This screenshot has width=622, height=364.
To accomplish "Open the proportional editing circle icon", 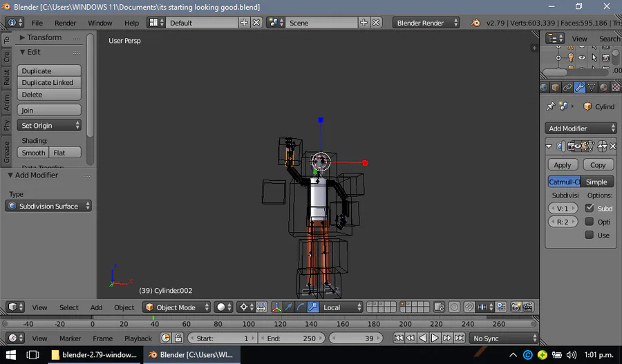I will 454,307.
